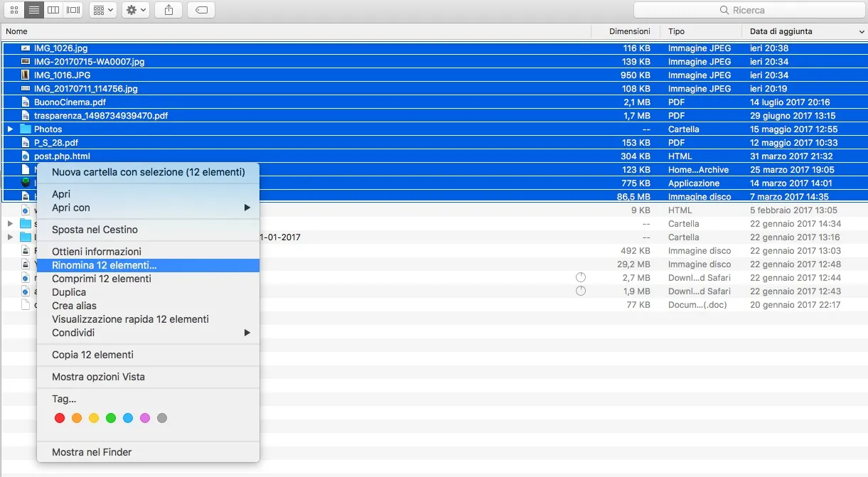The width and height of the screenshot is (868, 477).
Task: Click the download progress indicator for 1,9 MB file
Action: [x=581, y=291]
